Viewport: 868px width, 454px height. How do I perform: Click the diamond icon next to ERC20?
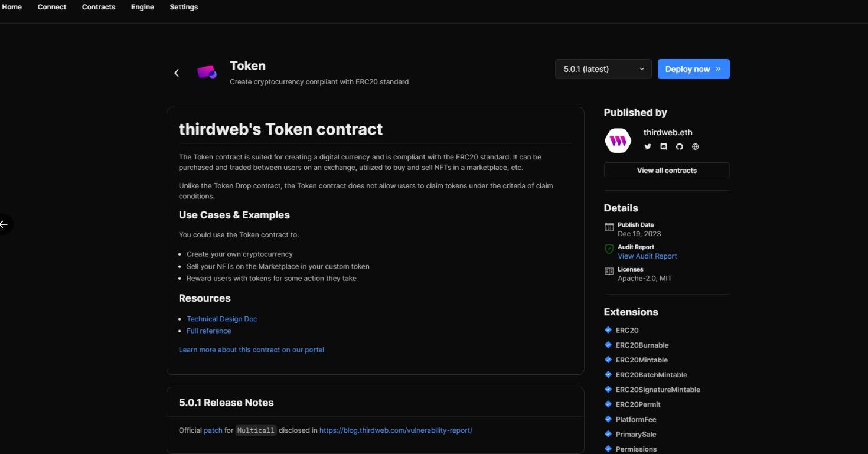[608, 330]
